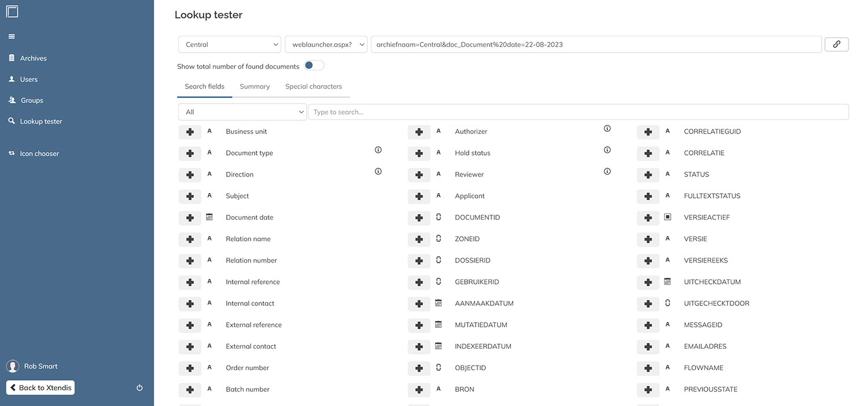Click the application logo square icon
868x406 pixels.
click(x=12, y=11)
